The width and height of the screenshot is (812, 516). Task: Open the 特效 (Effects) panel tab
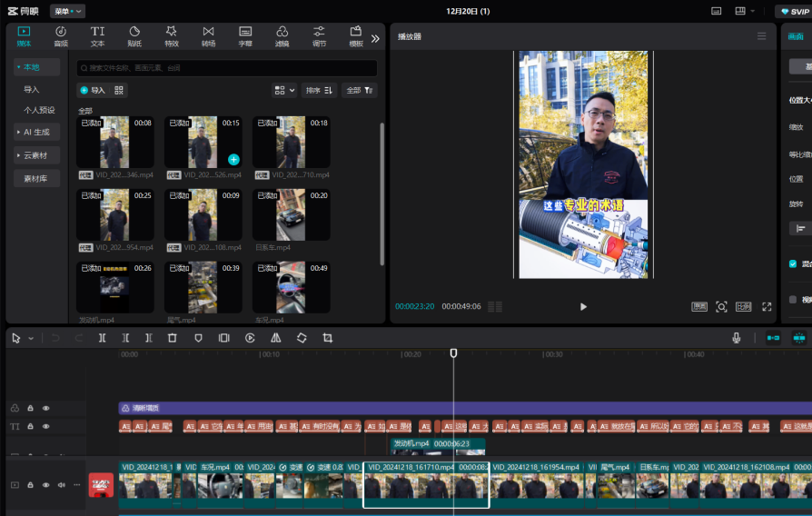tap(172, 36)
